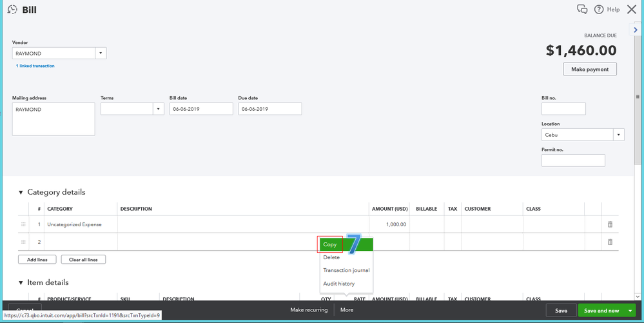Open Audit history from the menu
The width and height of the screenshot is (644, 323).
pos(339,284)
